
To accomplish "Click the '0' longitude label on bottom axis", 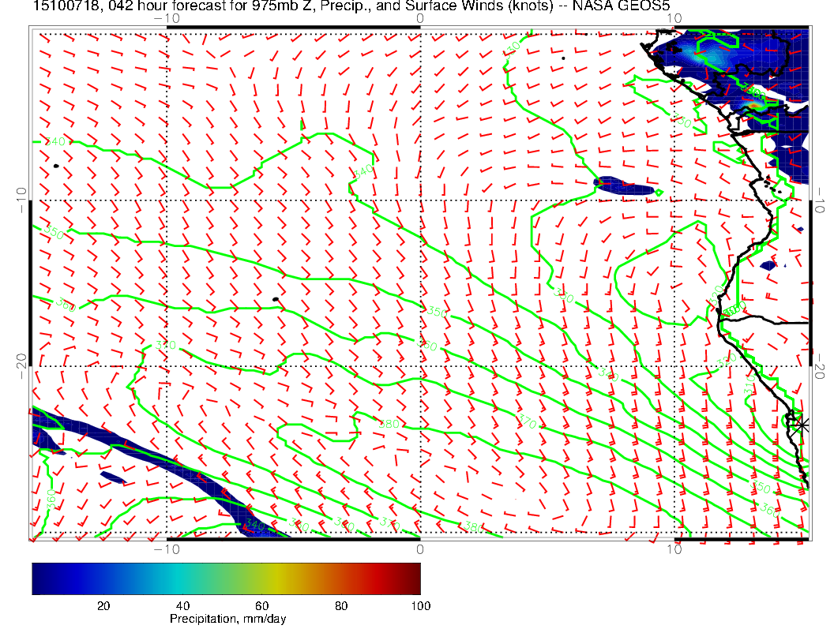I will point(419,549).
